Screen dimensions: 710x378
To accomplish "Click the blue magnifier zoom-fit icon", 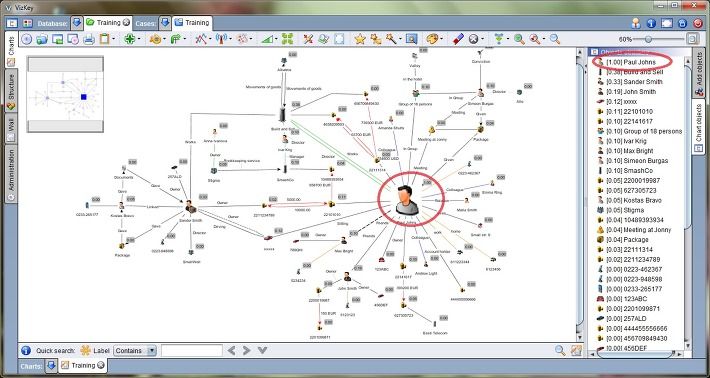I will [x=555, y=39].
